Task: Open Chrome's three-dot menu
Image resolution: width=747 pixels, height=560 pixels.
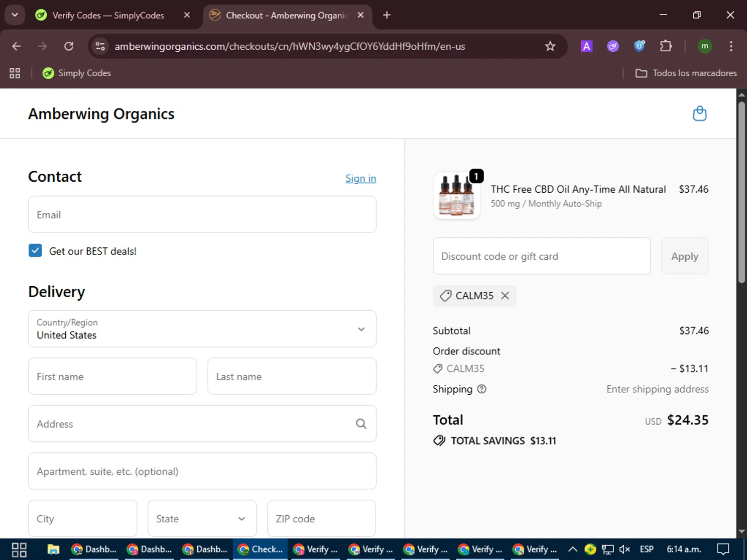Action: [x=731, y=46]
